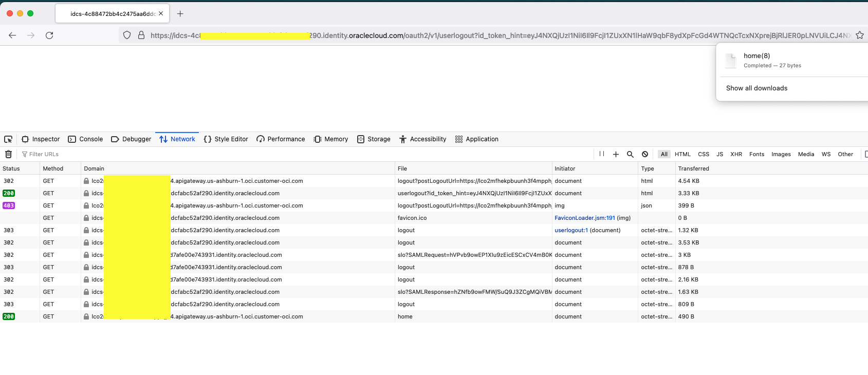868x375 pixels.
Task: Bookmark this page with the star
Action: [859, 35]
